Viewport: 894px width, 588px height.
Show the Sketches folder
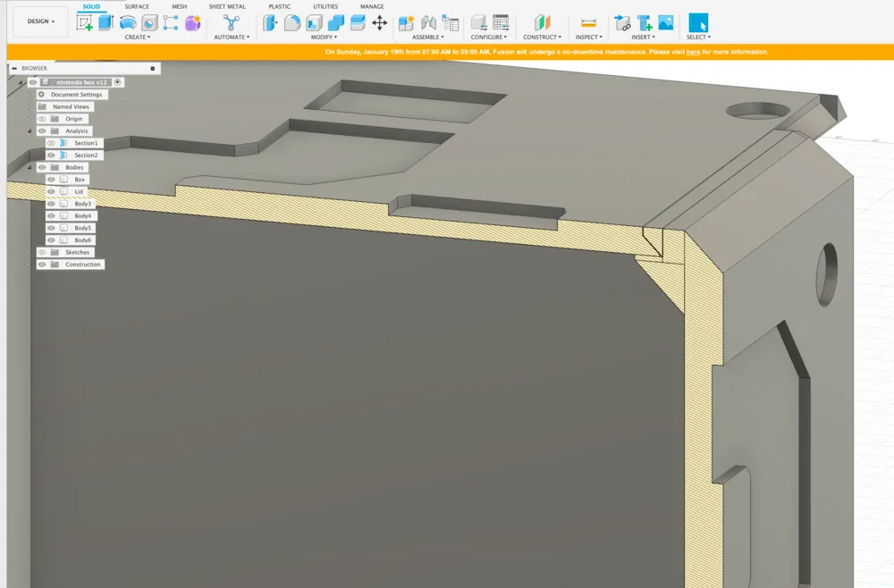pos(42,252)
